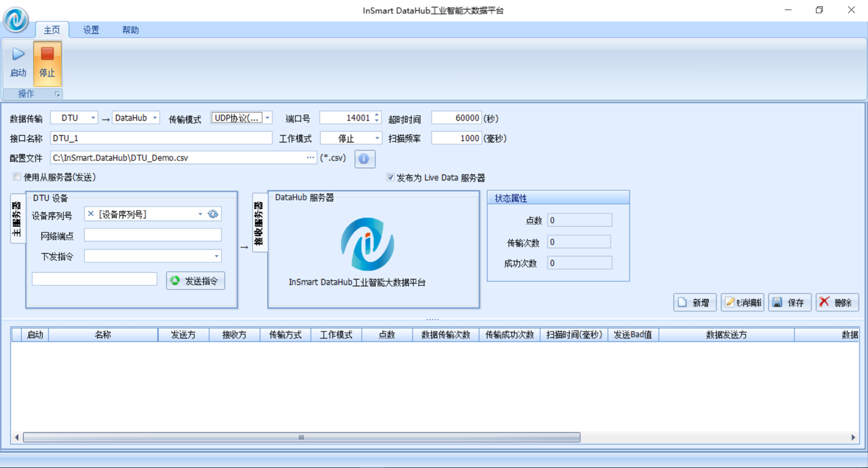Click the 状态属性 panel header
The width and height of the screenshot is (868, 468).
pos(559,198)
